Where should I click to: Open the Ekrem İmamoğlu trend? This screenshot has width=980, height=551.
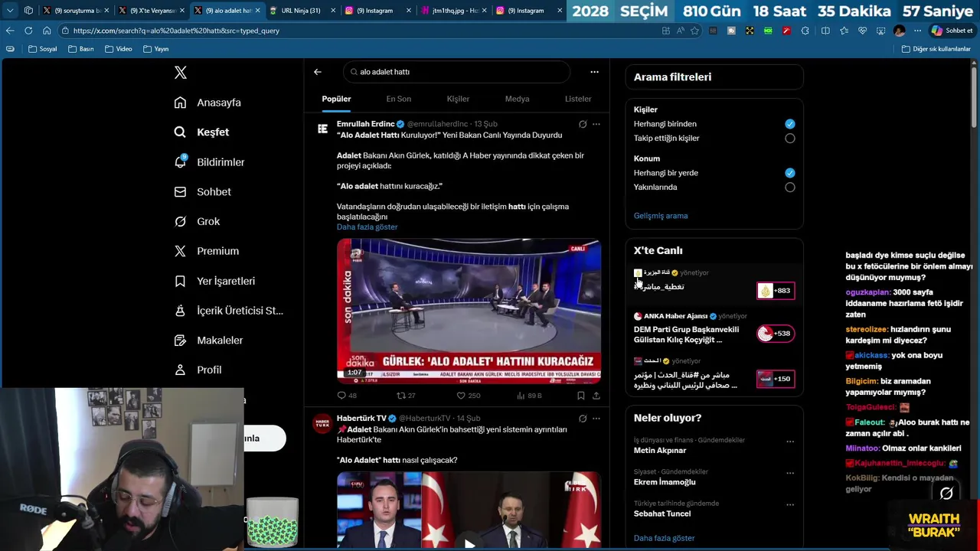(x=665, y=482)
